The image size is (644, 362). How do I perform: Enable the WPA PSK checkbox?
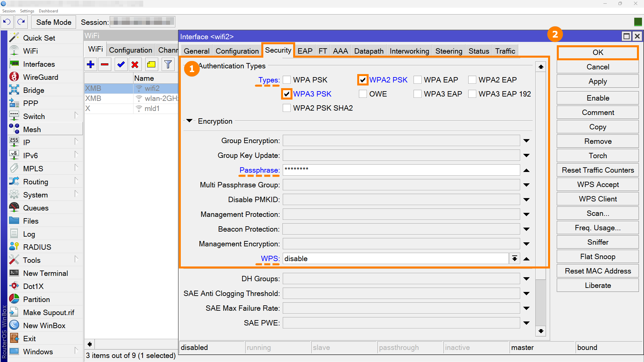pos(287,80)
